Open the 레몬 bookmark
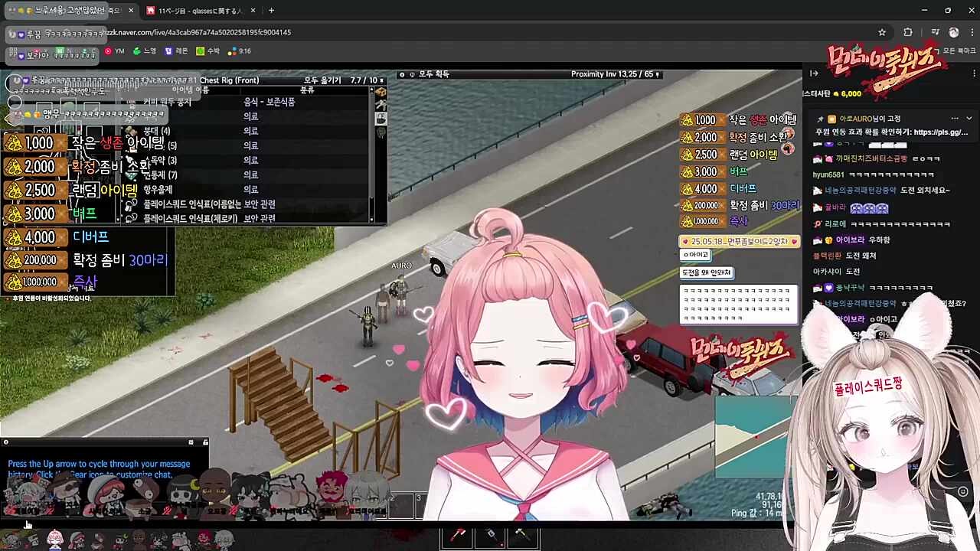 point(176,51)
